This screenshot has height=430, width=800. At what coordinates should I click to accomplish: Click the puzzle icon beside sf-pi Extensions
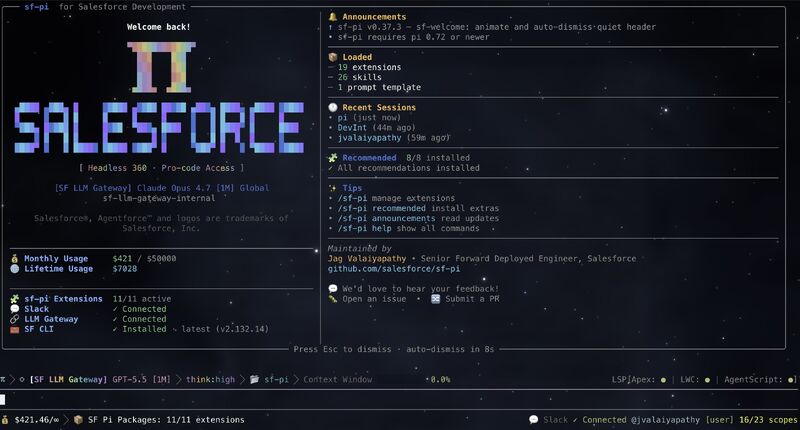pos(14,299)
